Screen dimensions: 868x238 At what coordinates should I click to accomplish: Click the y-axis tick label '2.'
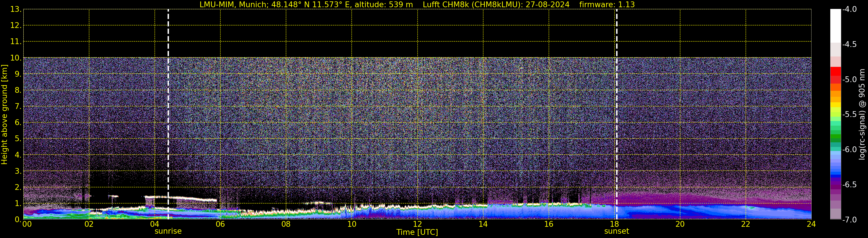18,188
